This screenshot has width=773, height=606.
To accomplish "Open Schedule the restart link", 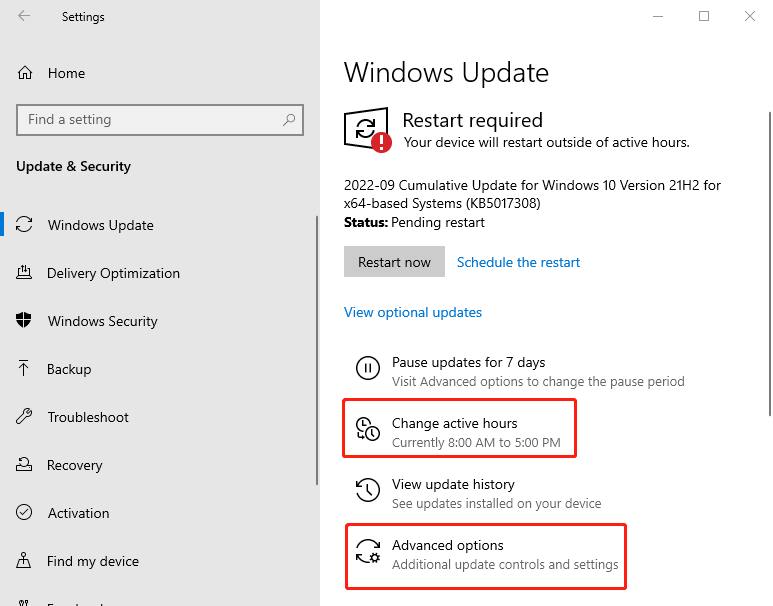I will [x=518, y=262].
